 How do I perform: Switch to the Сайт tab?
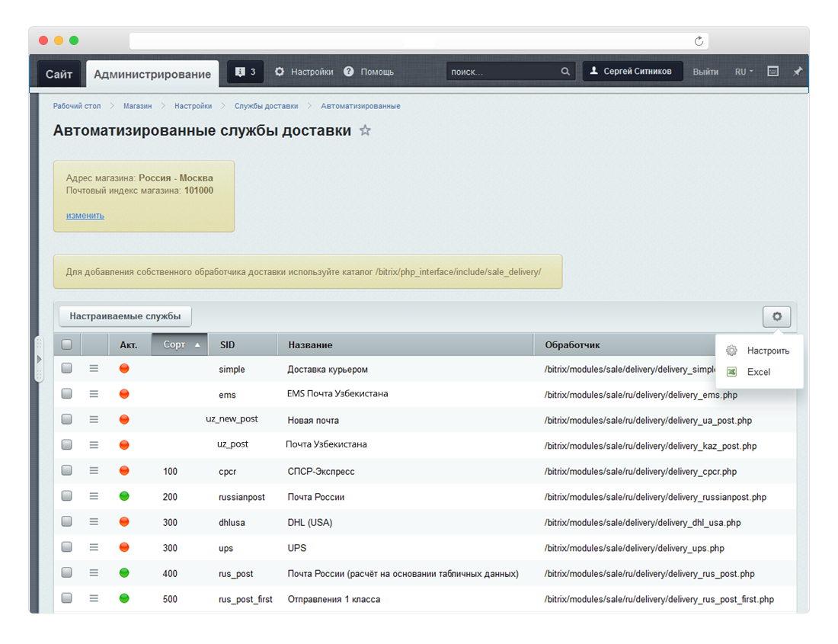coord(59,74)
